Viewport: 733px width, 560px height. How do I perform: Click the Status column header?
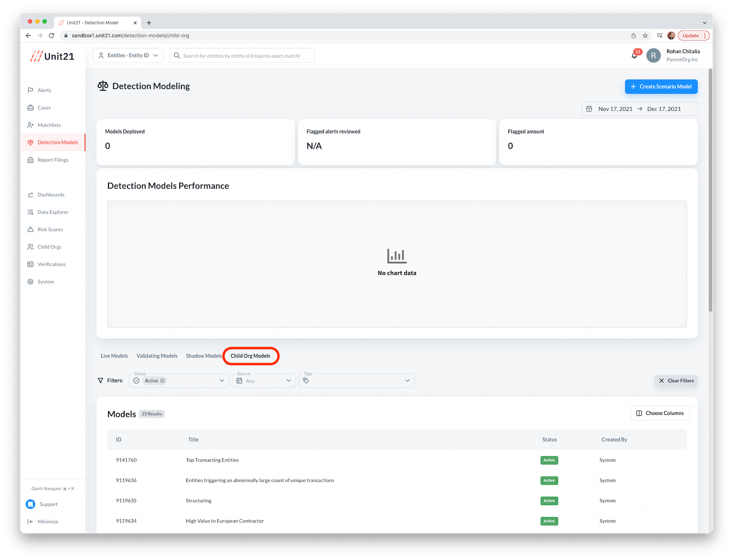tap(549, 440)
